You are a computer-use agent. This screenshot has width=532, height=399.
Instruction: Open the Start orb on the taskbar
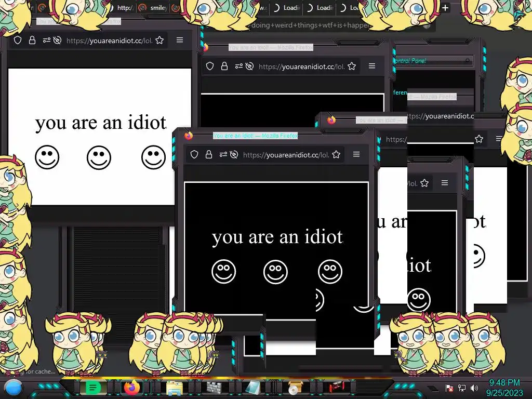click(14, 388)
